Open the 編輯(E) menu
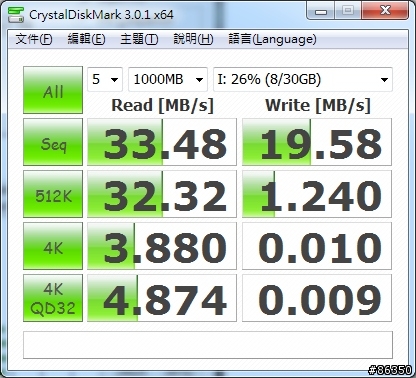 pos(86,39)
